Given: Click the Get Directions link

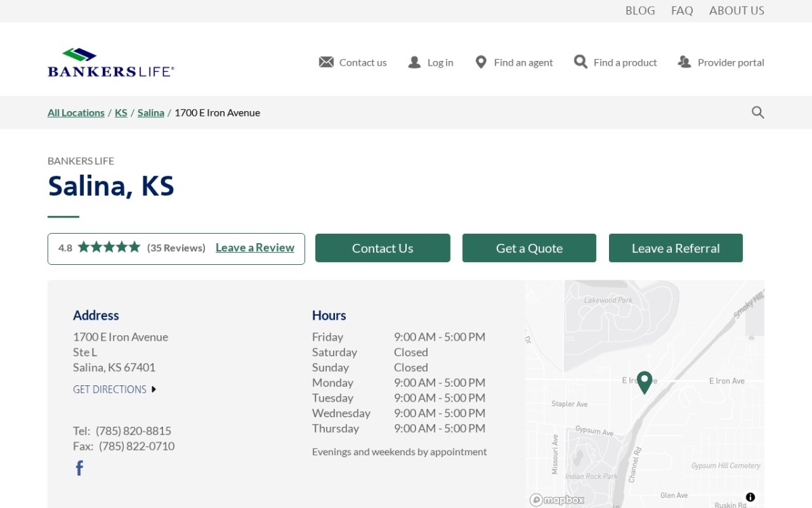Looking at the screenshot, I should point(110,389).
